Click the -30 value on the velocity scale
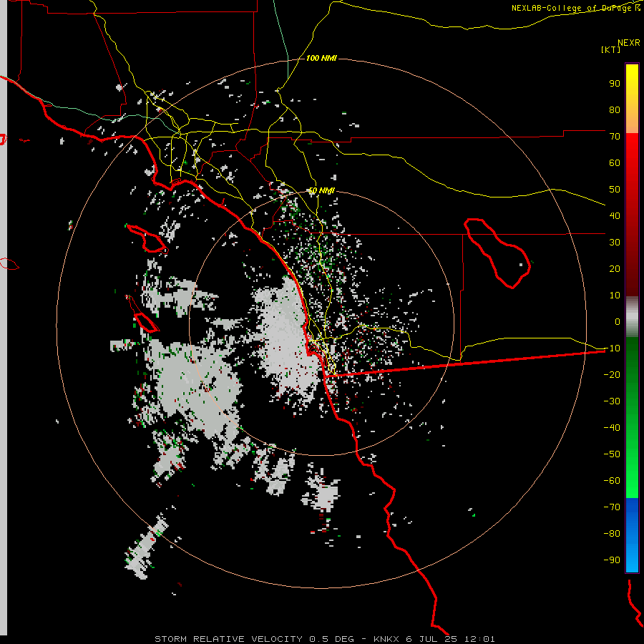Image resolution: width=644 pixels, height=644 pixels. pyautogui.click(x=612, y=401)
